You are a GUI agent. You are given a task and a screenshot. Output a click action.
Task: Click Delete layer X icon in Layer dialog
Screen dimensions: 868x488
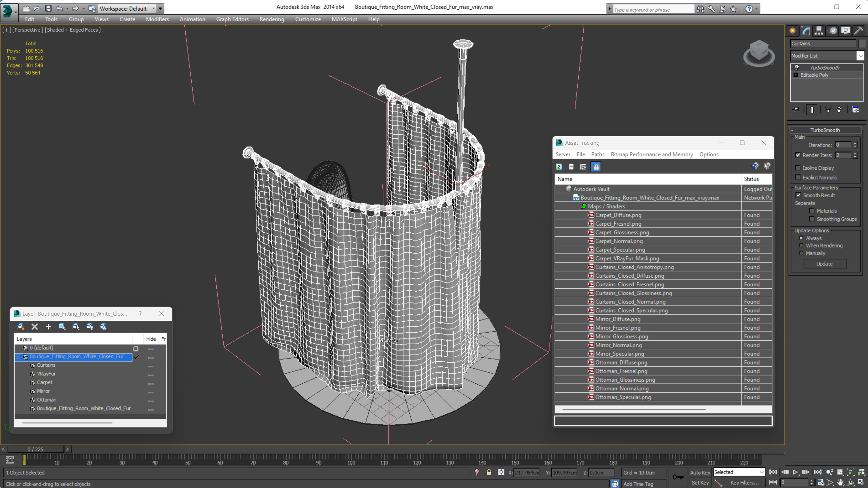click(34, 326)
